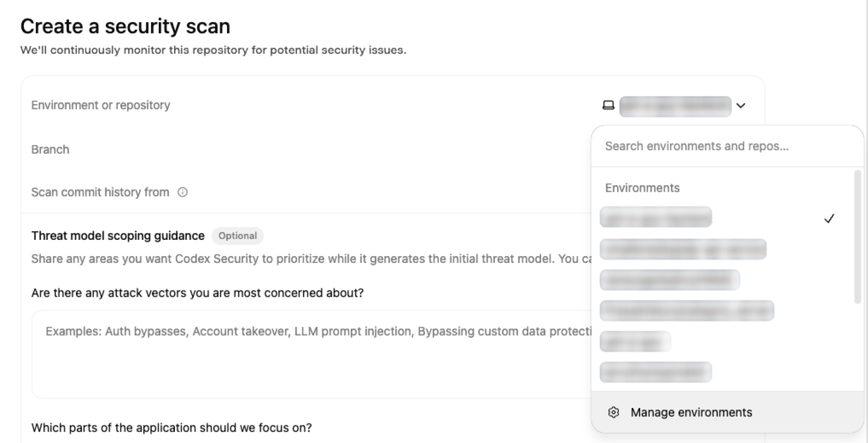The image size is (868, 443).
Task: Click the Branch row label
Action: pos(50,150)
